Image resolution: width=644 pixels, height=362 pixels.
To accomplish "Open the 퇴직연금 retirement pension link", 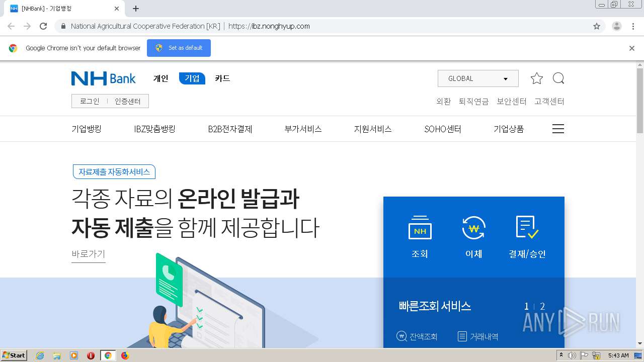I will [473, 101].
